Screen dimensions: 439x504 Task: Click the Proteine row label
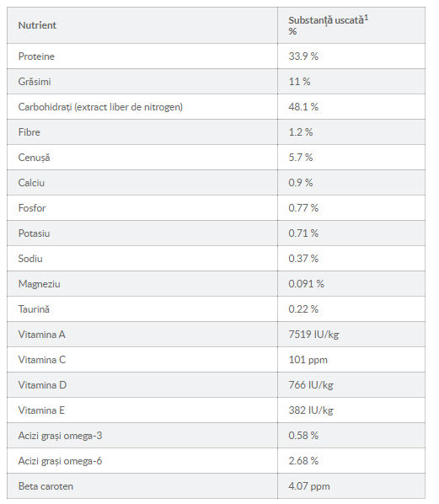[x=36, y=56]
